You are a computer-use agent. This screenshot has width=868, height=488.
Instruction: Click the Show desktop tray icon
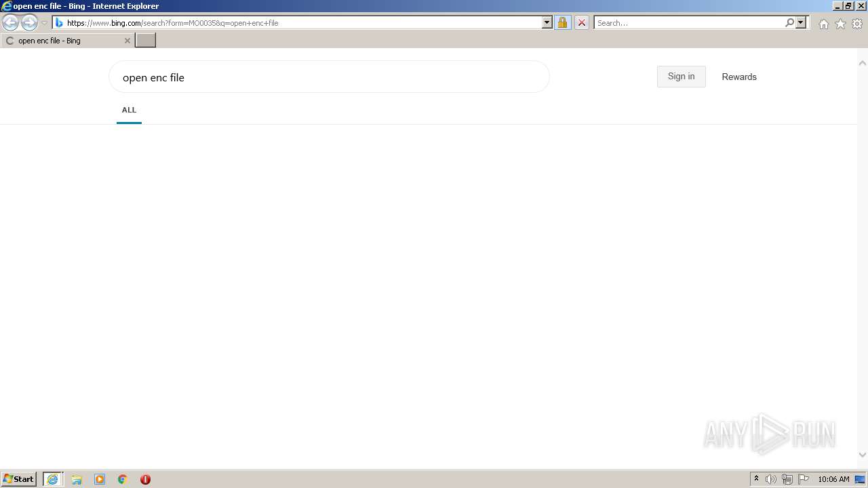coord(861,479)
